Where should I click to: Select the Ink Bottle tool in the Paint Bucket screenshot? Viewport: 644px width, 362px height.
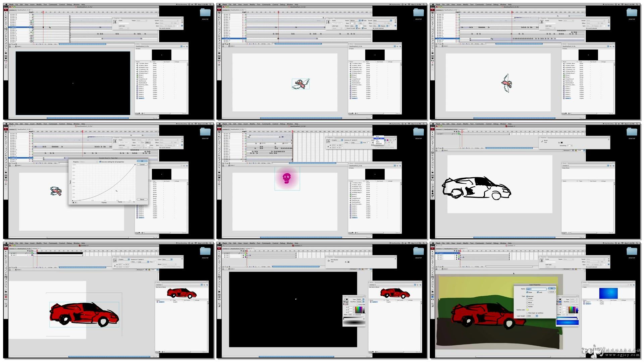[x=219, y=275]
